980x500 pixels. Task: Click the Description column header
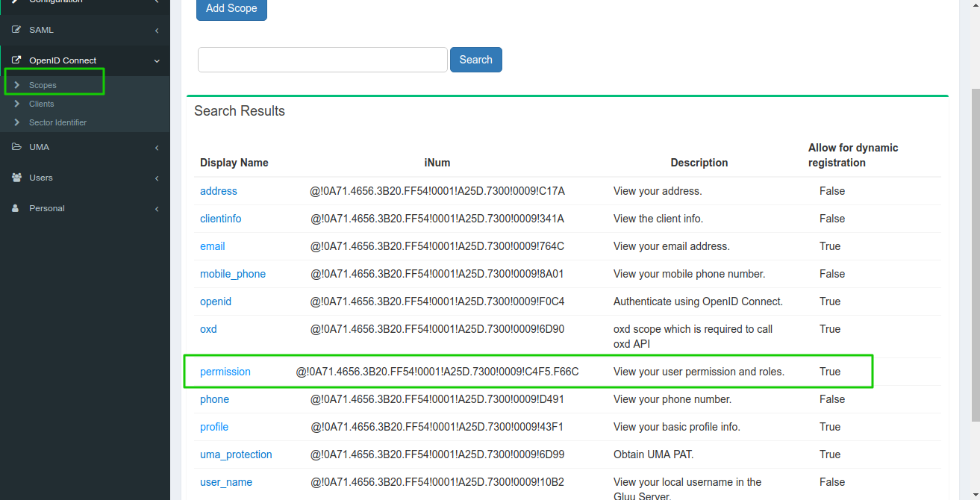699,163
